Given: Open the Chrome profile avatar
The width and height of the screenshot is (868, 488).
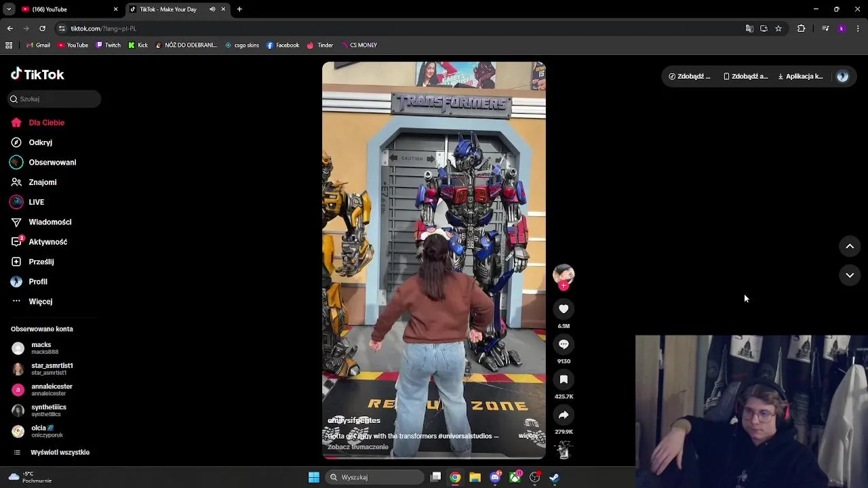Looking at the screenshot, I should 842,28.
